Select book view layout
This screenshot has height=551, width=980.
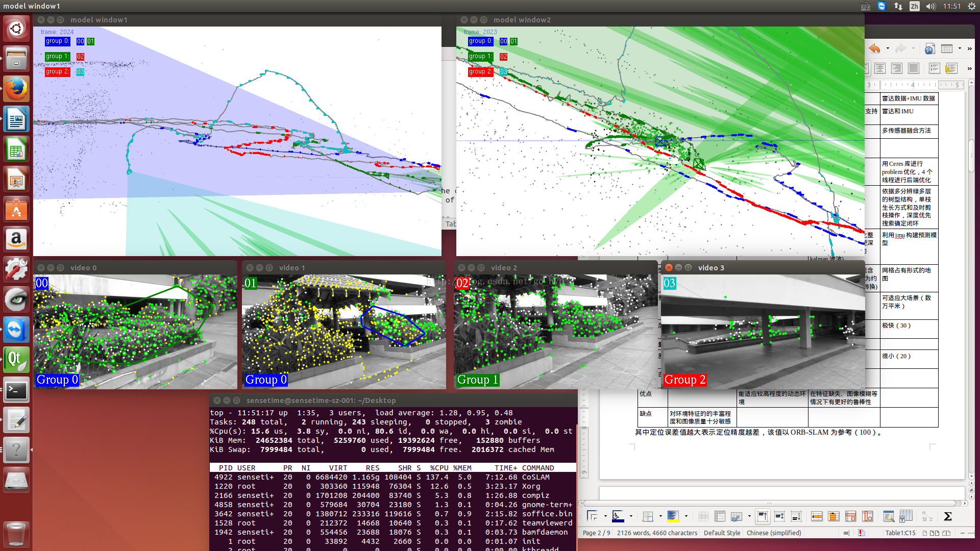tap(946, 533)
